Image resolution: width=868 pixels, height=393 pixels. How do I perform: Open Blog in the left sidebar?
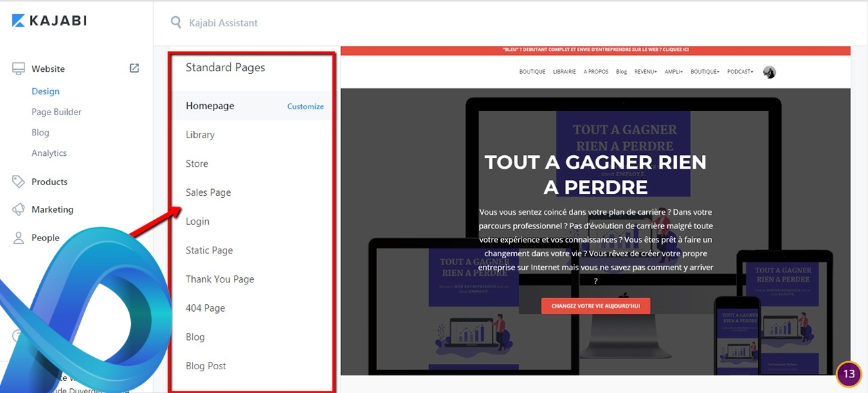(x=40, y=132)
